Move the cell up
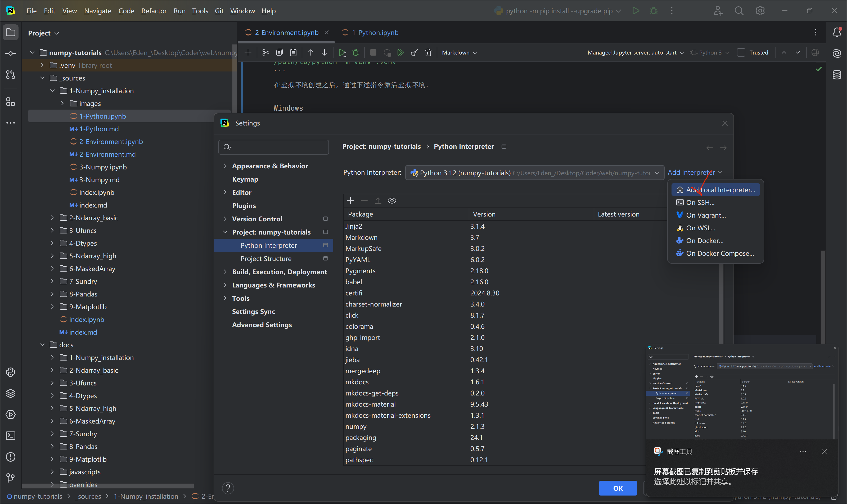Viewport: 847px width, 504px height. pyautogui.click(x=311, y=52)
